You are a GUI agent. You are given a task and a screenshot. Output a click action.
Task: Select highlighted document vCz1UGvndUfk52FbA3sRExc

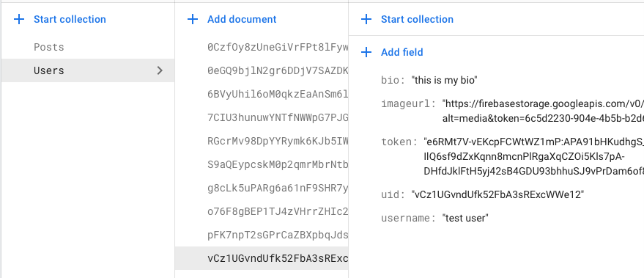262,258
